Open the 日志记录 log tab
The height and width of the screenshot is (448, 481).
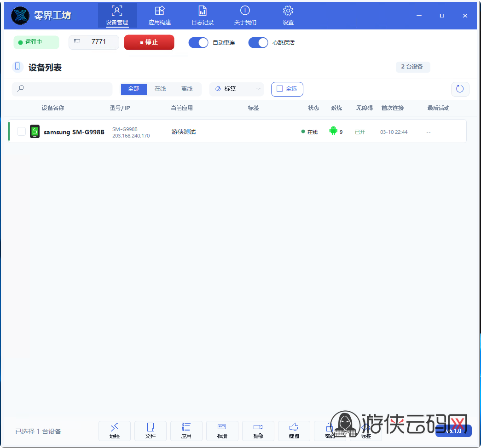click(x=203, y=15)
